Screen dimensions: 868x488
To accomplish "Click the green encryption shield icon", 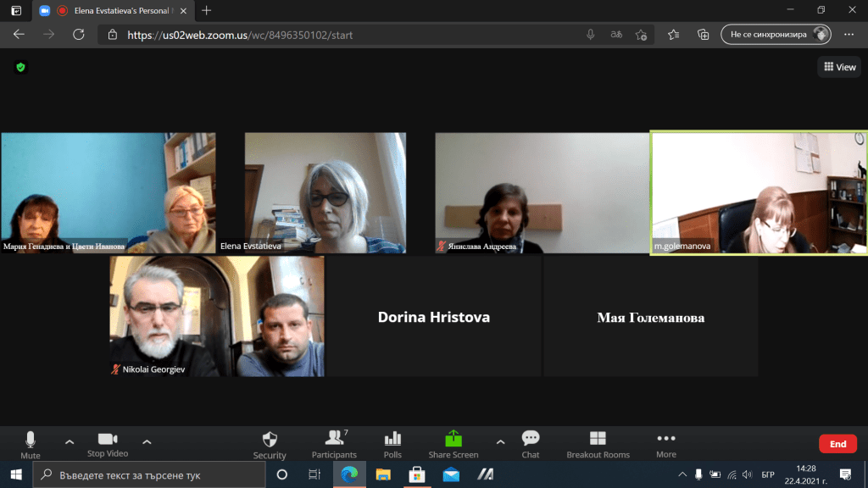I will point(21,67).
